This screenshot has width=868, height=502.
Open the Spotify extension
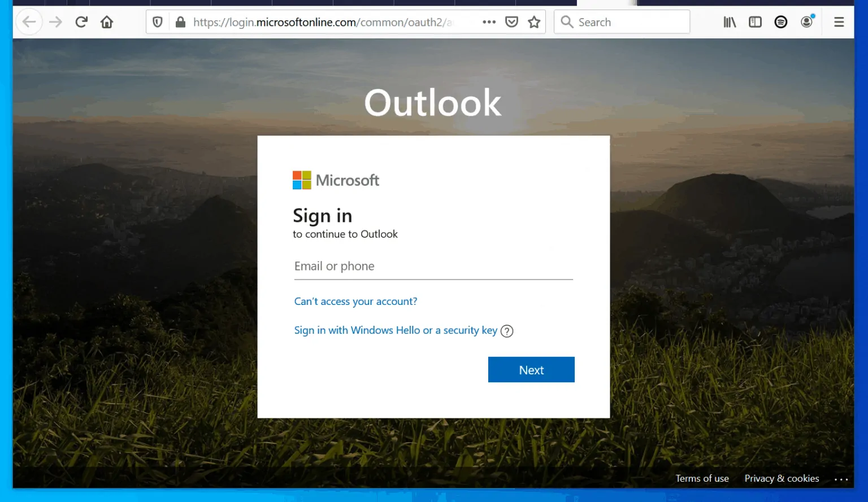[780, 21]
